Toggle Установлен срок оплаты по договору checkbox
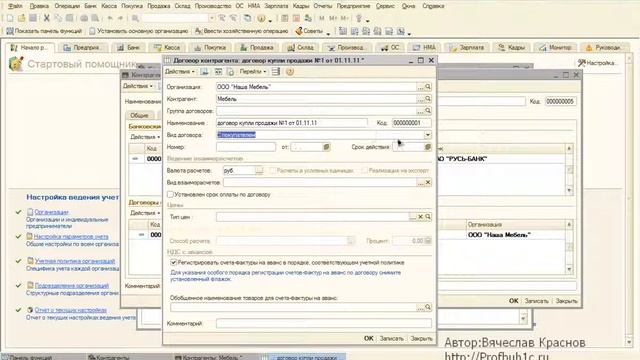The height and width of the screenshot is (360, 640). (x=171, y=194)
